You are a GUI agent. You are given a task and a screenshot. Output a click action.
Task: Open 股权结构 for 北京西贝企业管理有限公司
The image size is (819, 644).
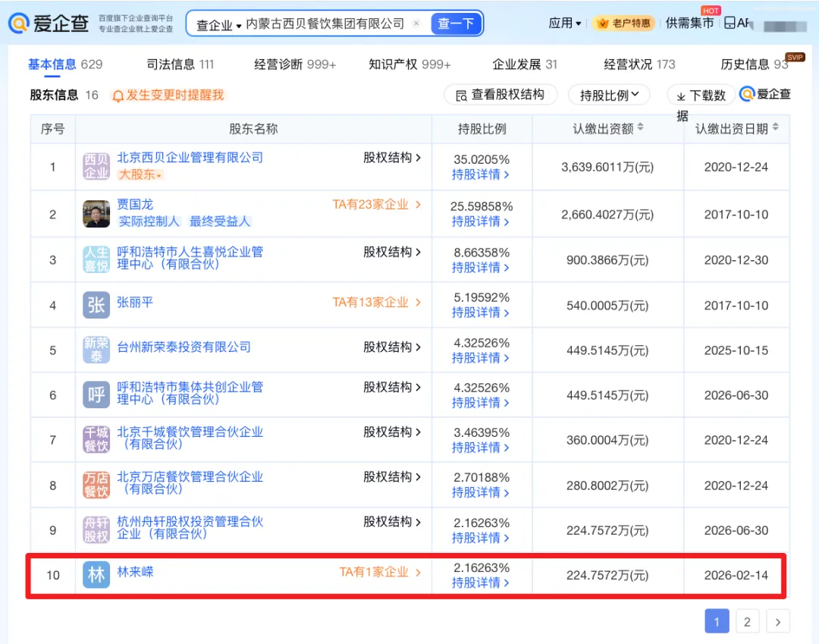pos(392,158)
